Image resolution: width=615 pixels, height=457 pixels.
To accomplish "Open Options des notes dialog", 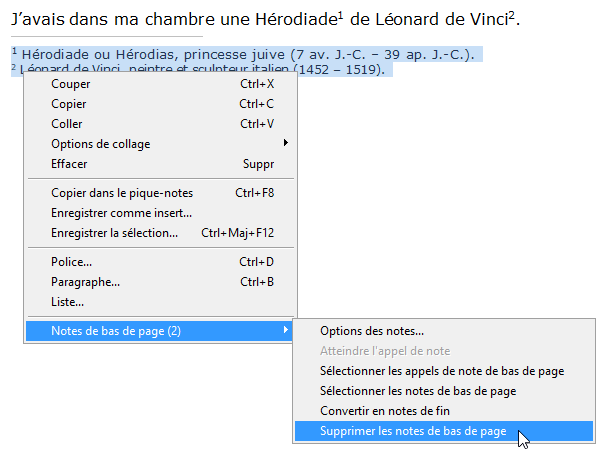I will (444, 331).
